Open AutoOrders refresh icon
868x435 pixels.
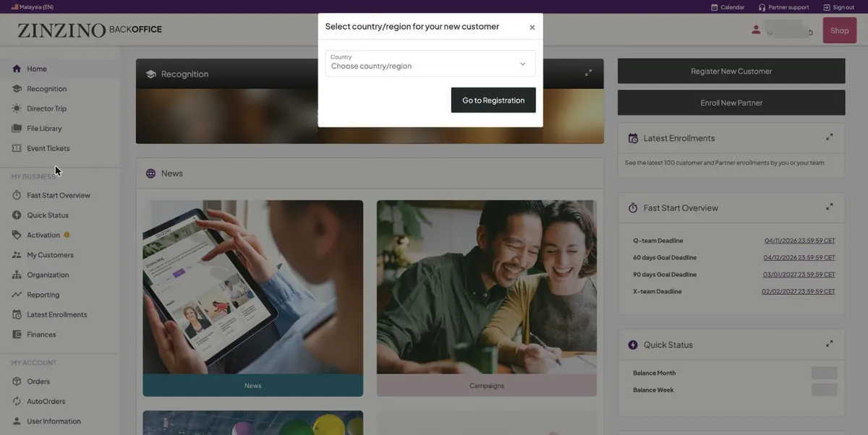pos(17,401)
